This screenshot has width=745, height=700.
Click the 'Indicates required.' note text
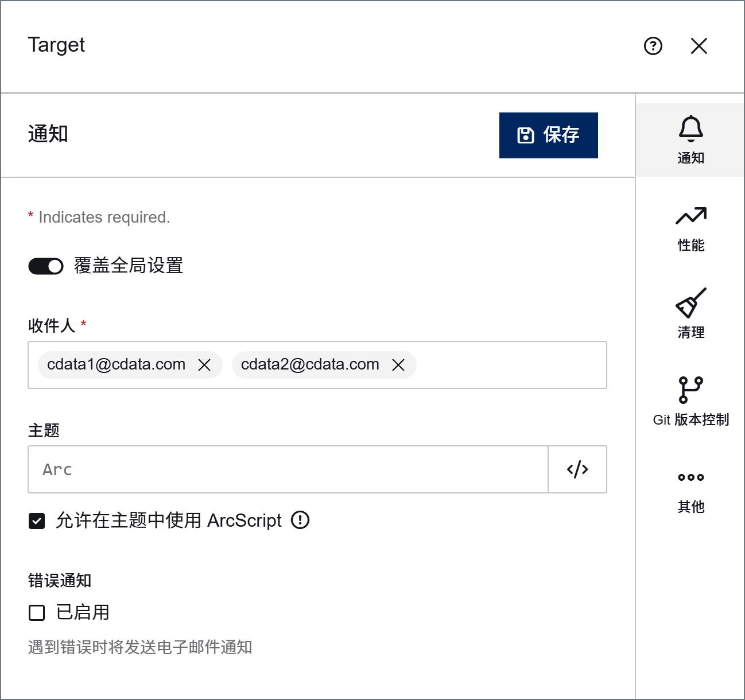[x=104, y=217]
